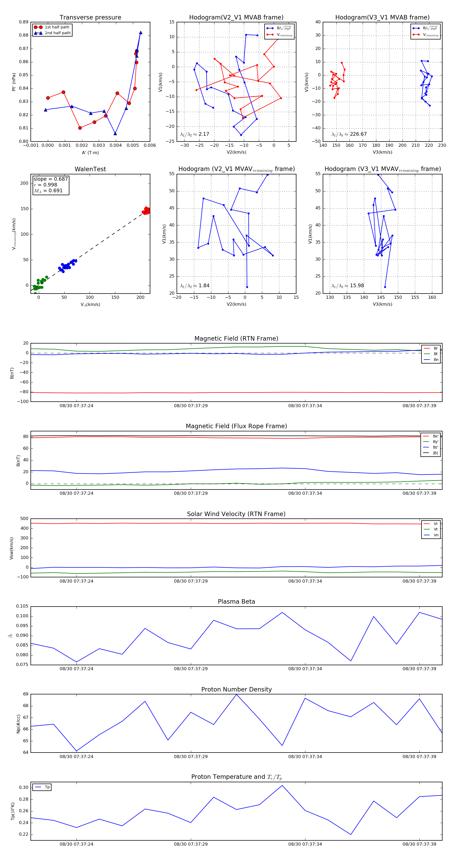Click 'Hodogram (V3_V1 MVAV remaining frame)' title
This screenshot has width=473, height=868.
[x=382, y=169]
